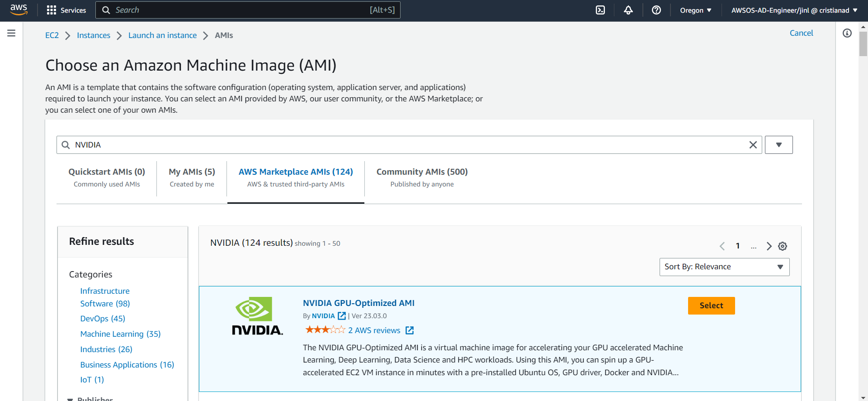The height and width of the screenshot is (401, 868).
Task: Filter by IoT (1) category
Action: [92, 380]
